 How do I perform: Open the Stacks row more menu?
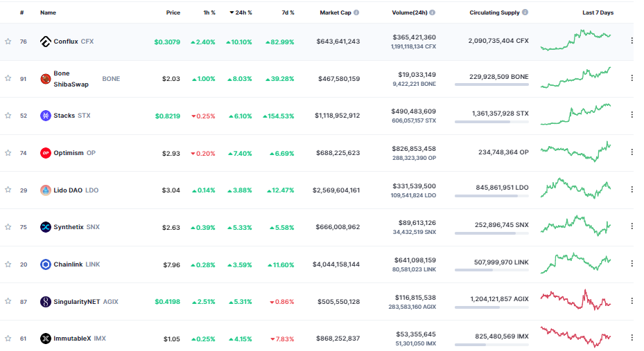coord(632,115)
